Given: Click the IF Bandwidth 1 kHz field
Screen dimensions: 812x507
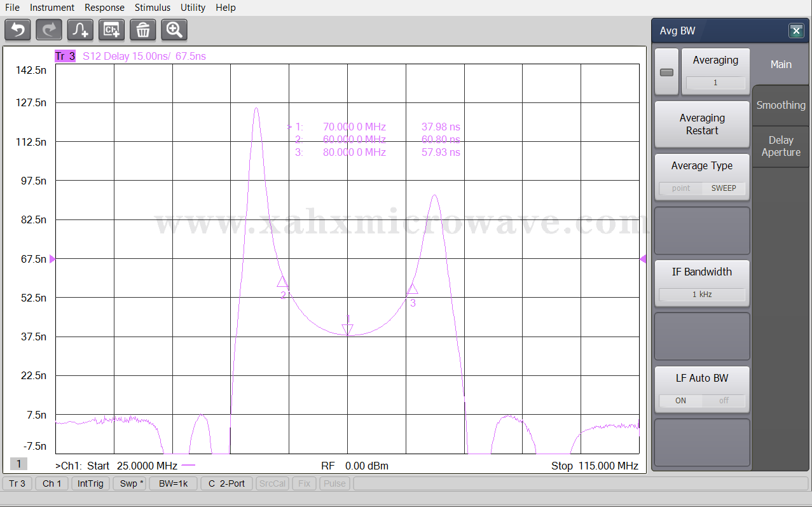Looking at the screenshot, I should pyautogui.click(x=702, y=295).
